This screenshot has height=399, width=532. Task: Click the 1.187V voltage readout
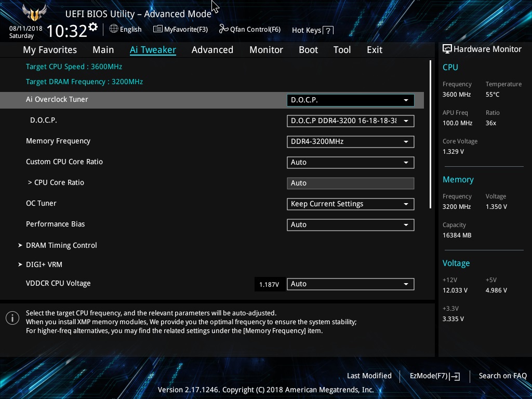click(269, 284)
